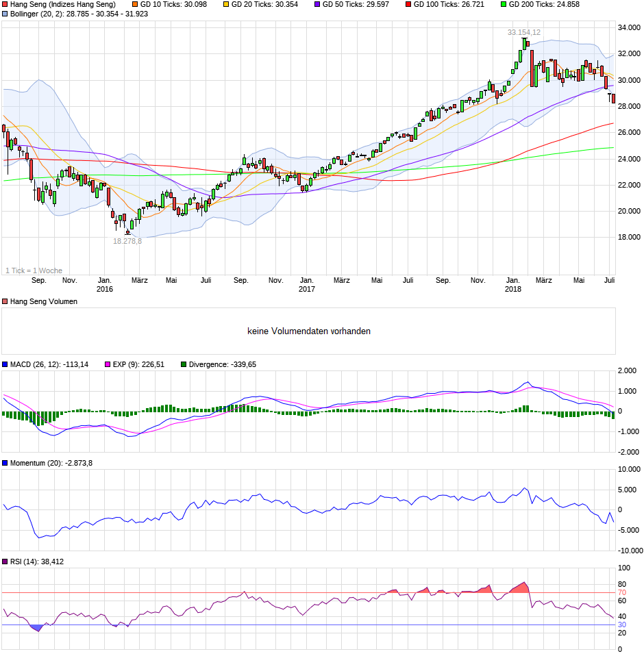Click the '2018' year label

click(x=513, y=289)
